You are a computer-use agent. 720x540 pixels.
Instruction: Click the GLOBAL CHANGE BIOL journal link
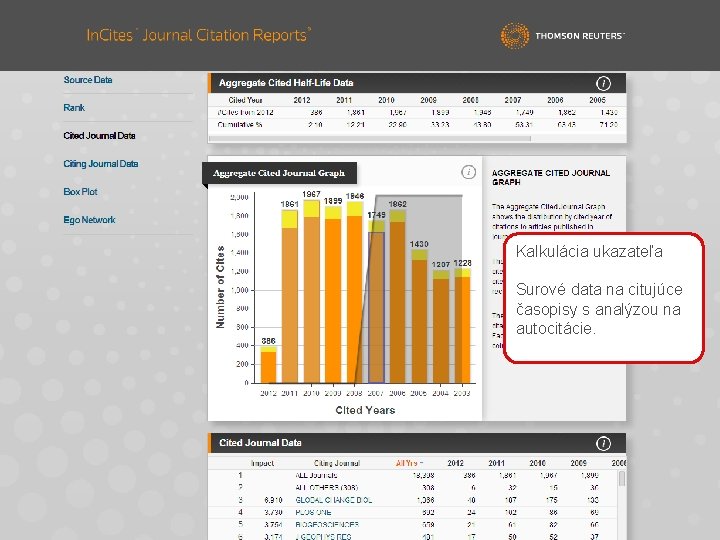point(333,500)
